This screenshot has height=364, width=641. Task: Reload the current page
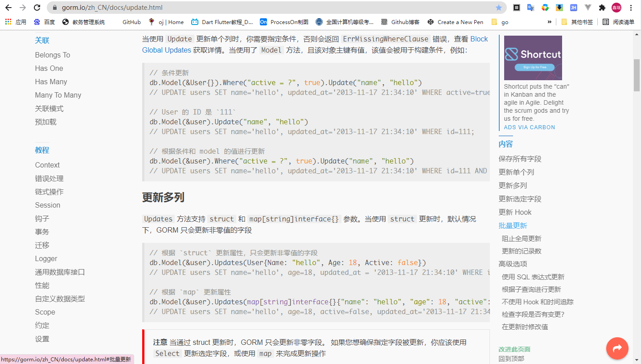pyautogui.click(x=37, y=8)
